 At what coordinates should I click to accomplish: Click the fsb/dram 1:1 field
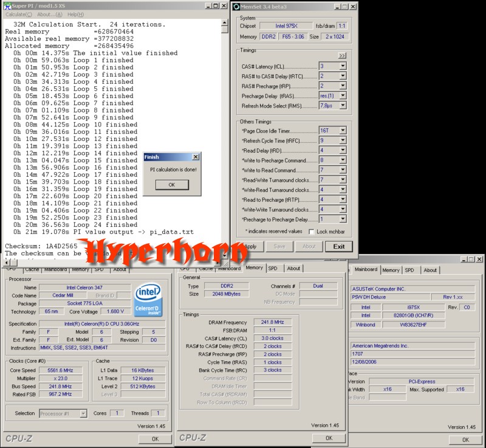pos(342,26)
